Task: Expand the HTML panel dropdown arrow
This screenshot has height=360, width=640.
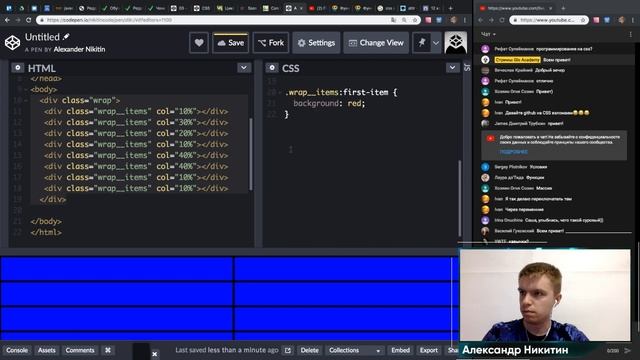Action: tap(244, 68)
